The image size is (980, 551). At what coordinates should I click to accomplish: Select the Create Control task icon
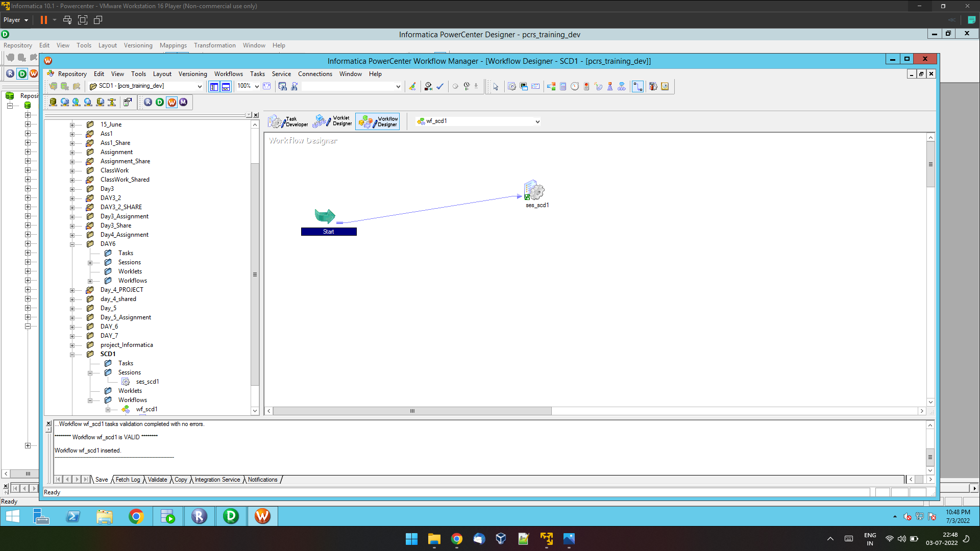[x=586, y=86]
